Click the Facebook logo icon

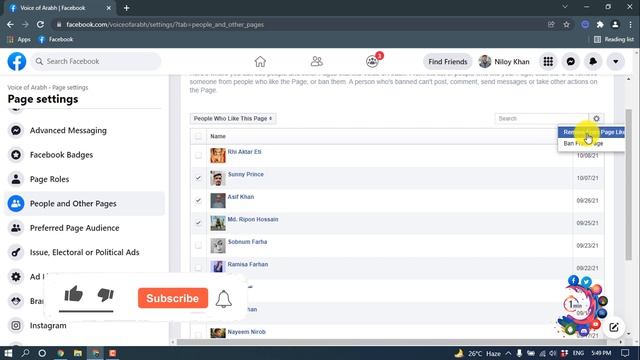17,62
